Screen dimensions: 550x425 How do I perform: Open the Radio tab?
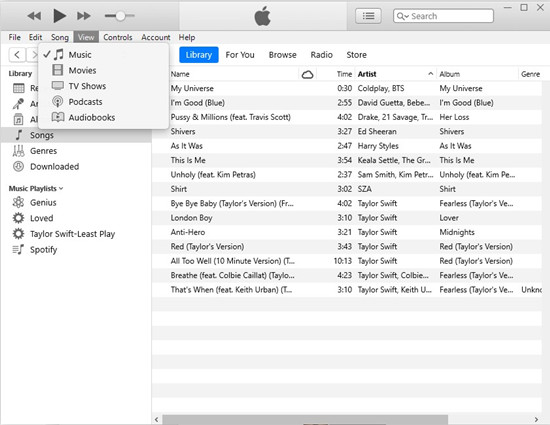coord(321,55)
